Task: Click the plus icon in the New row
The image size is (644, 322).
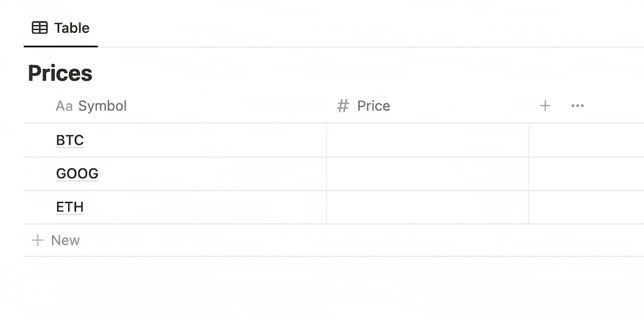Action: (38, 240)
